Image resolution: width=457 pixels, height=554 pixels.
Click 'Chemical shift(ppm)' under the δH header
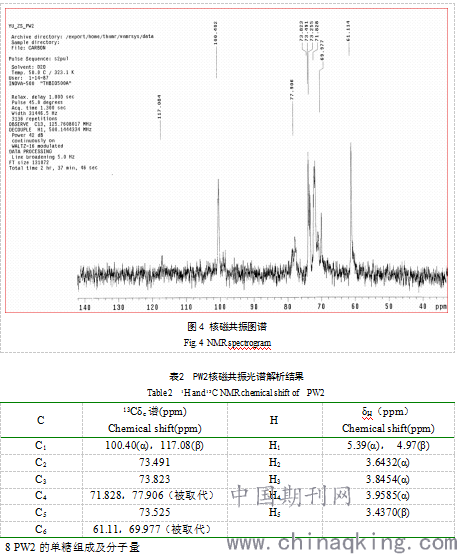(x=388, y=428)
